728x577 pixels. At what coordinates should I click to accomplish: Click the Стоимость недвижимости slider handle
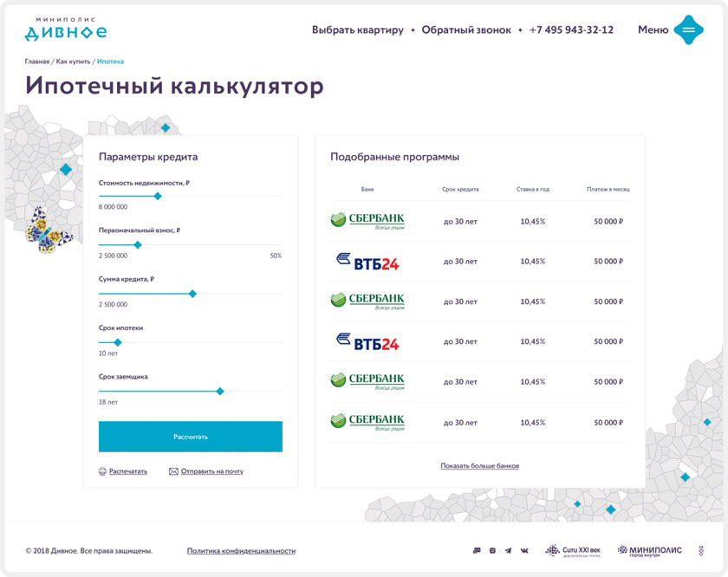click(x=158, y=196)
